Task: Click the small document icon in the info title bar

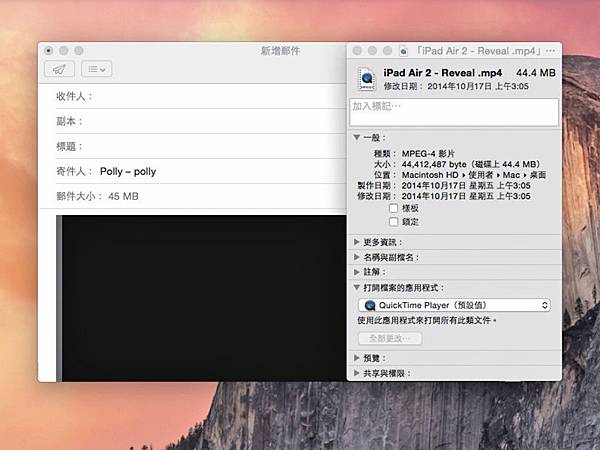Action: click(403, 51)
